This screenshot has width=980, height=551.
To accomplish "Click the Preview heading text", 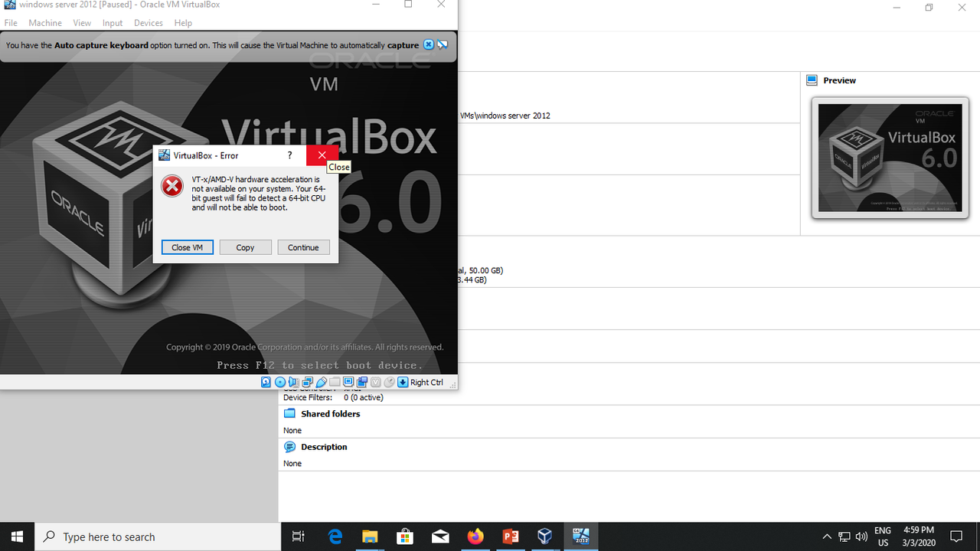I will pyautogui.click(x=840, y=80).
